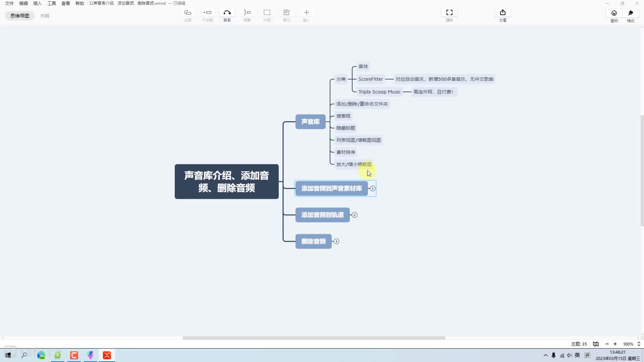Switch the input language indicator 英
The width and height of the screenshot is (644, 362).
pyautogui.click(x=577, y=355)
